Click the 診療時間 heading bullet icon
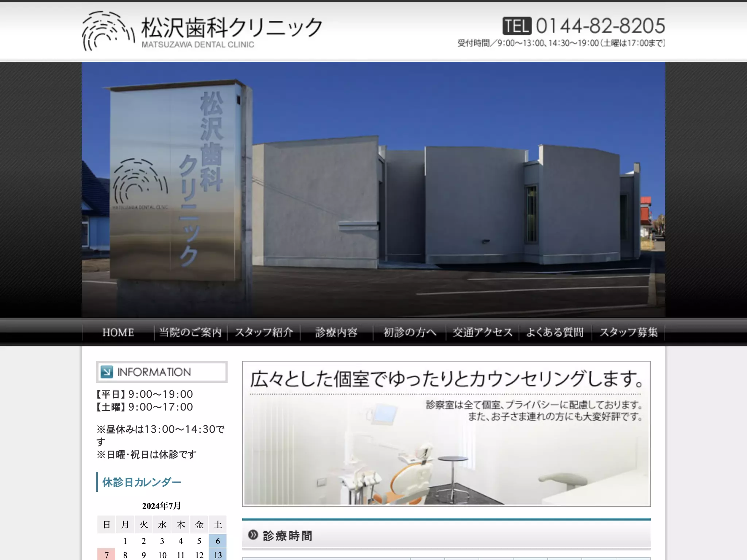 coord(253,535)
